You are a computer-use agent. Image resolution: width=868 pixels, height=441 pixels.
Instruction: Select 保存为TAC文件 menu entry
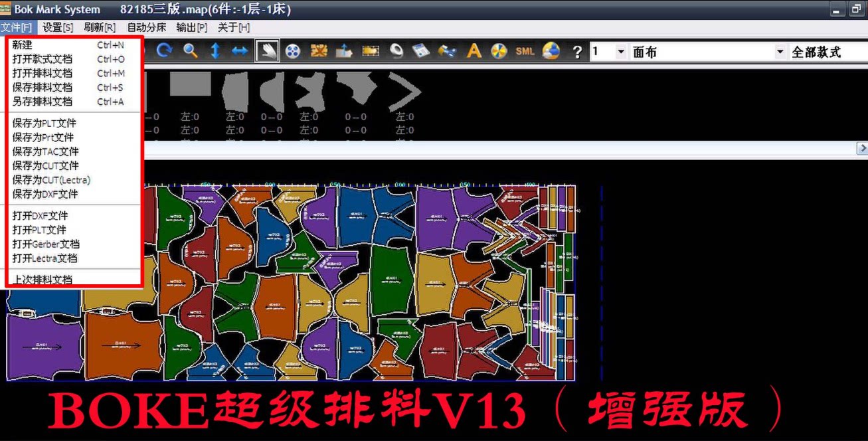[x=74, y=151]
